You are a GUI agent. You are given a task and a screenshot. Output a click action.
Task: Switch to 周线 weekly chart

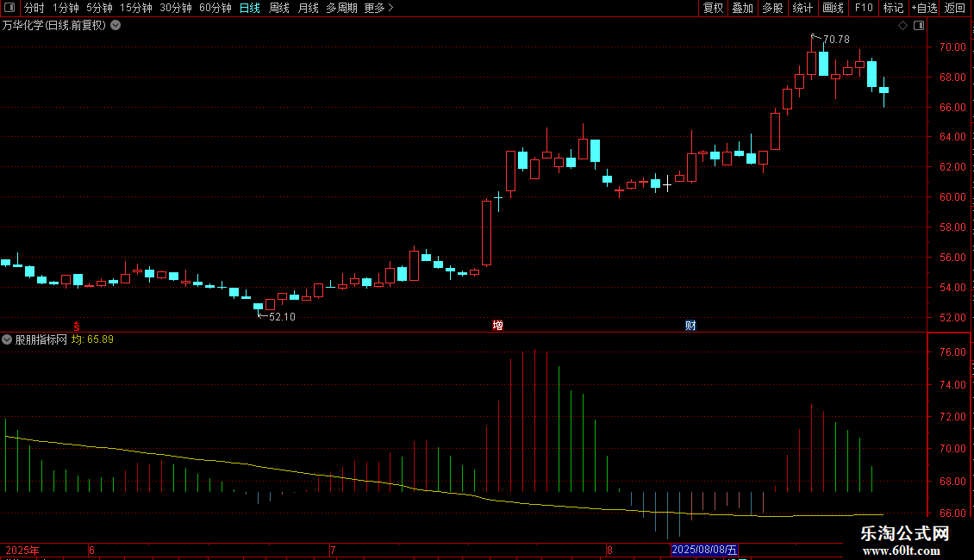pos(279,8)
